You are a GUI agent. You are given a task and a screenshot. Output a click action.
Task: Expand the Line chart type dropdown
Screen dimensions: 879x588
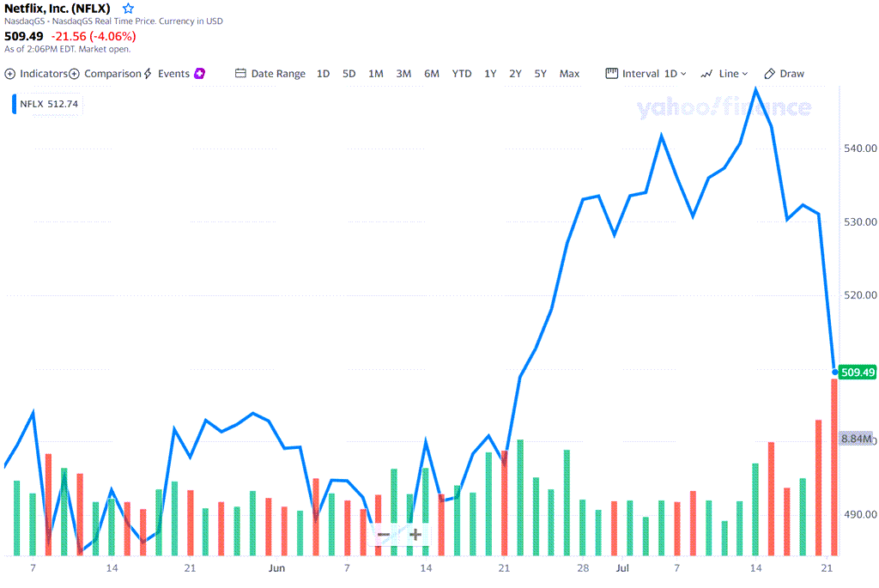(x=724, y=74)
